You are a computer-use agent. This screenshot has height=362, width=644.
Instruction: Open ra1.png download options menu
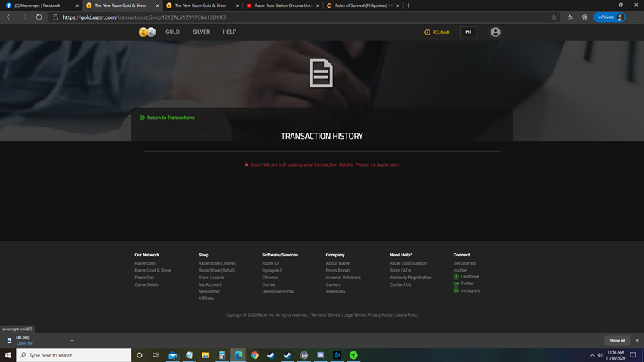(71, 340)
